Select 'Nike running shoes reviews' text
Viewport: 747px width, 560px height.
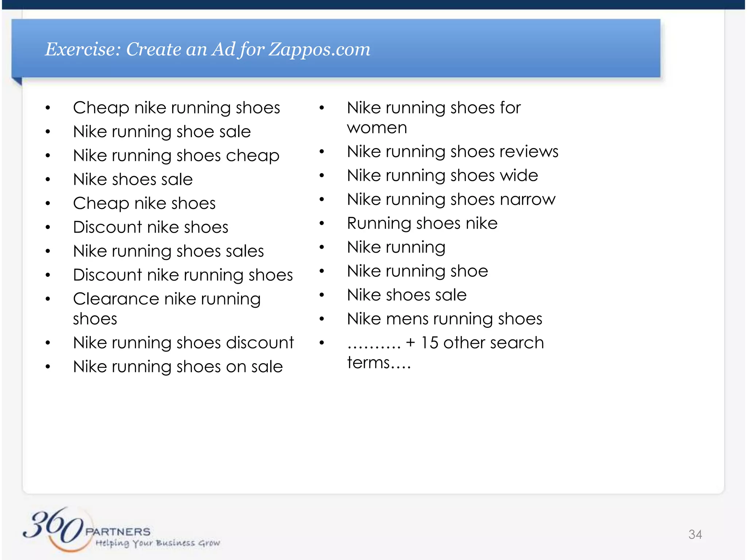pyautogui.click(x=453, y=152)
